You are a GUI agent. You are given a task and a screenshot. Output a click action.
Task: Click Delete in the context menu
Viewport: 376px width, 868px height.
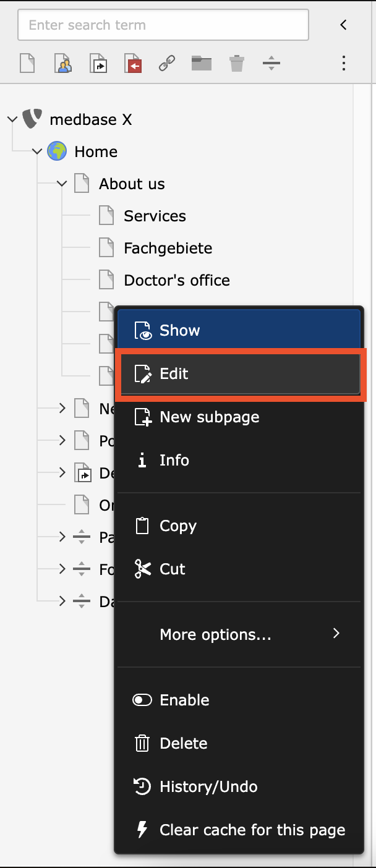pyautogui.click(x=183, y=743)
